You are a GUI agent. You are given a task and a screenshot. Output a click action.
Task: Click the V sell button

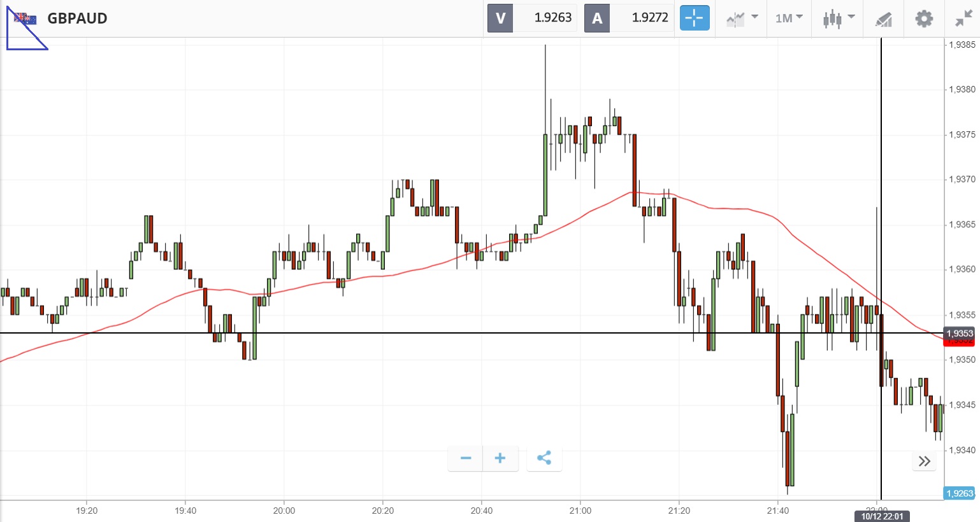point(500,18)
